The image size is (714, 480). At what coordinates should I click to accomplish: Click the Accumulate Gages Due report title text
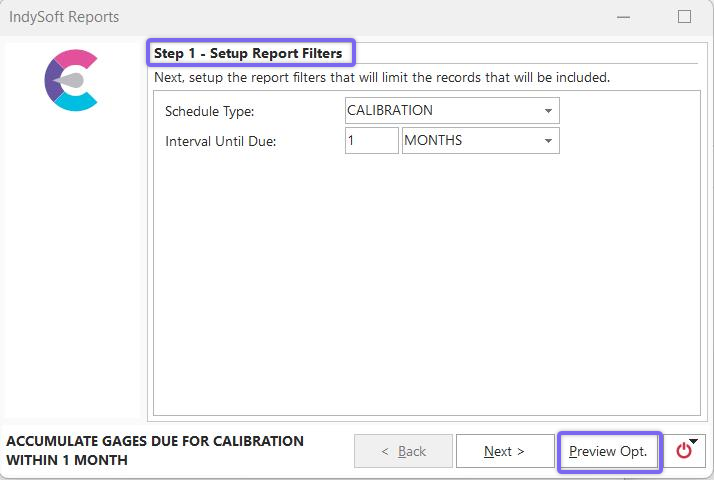pyautogui.click(x=155, y=450)
